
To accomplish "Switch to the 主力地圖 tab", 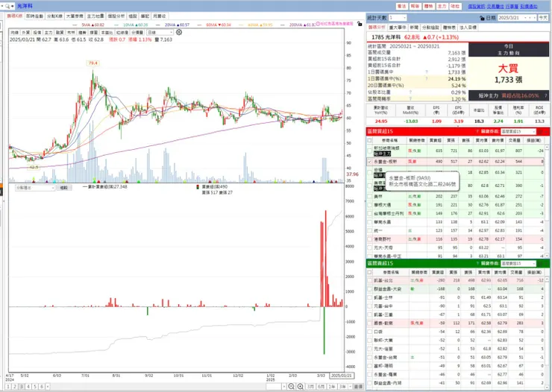I will (x=95, y=16).
